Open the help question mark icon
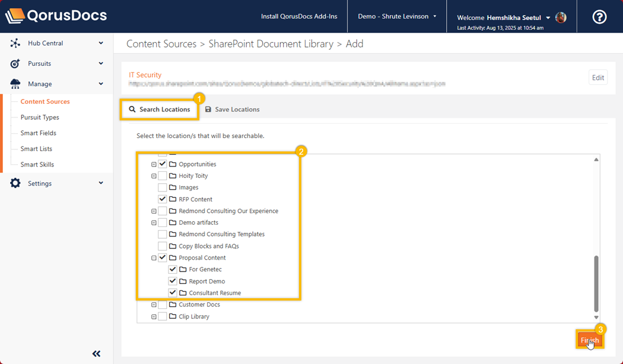This screenshot has height=364, width=623. (599, 17)
